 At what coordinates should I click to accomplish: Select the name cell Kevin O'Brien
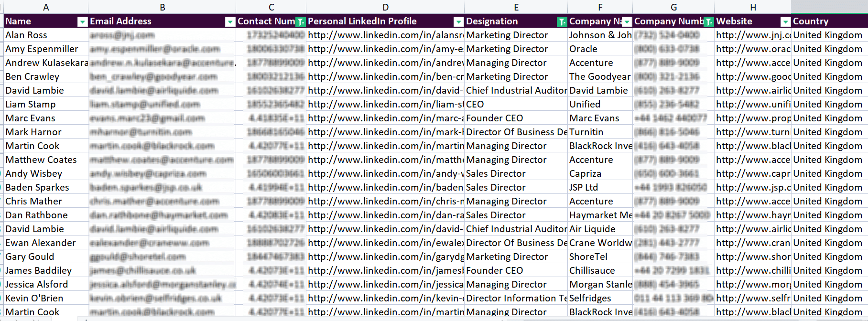pyautogui.click(x=46, y=298)
